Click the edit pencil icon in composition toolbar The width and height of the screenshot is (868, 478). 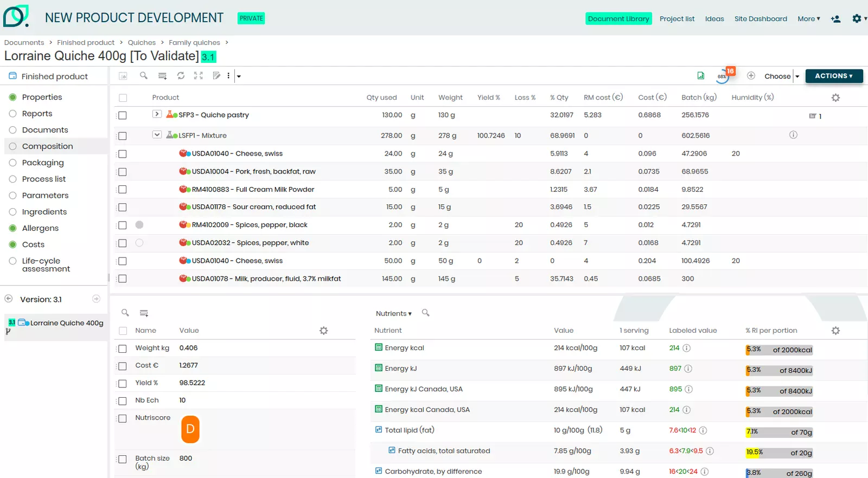(217, 76)
